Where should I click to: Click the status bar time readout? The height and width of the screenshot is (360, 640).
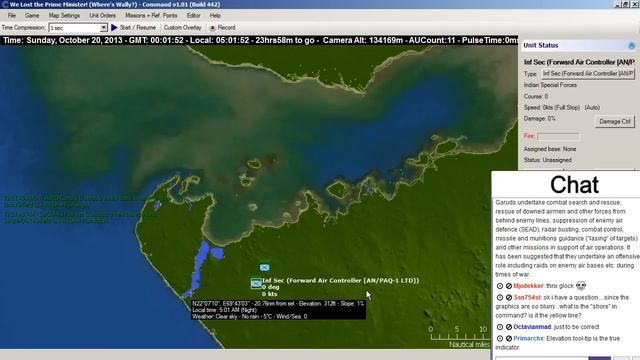(259, 40)
